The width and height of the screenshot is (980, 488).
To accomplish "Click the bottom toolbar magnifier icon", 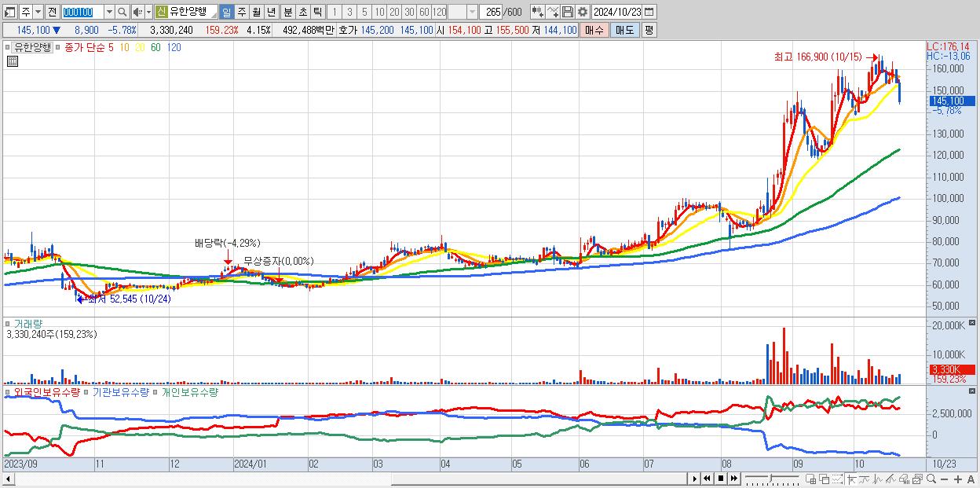I will [x=931, y=479].
